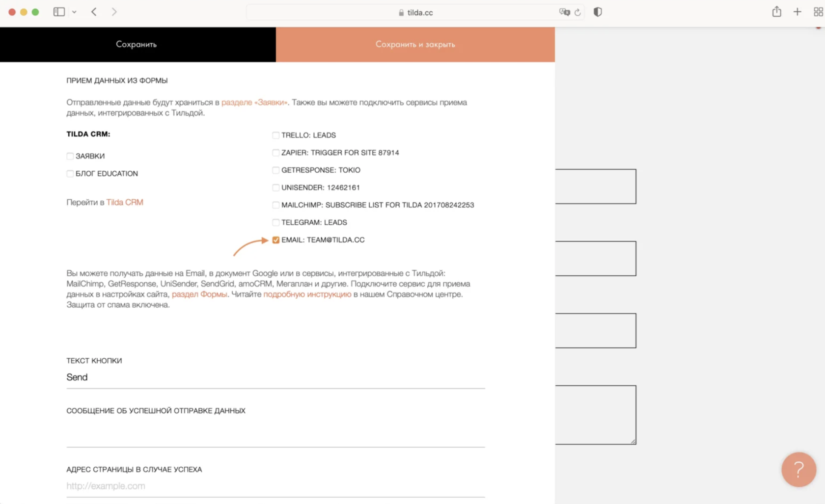Go back using the browser back arrow
This screenshot has height=504, width=825.
point(94,12)
